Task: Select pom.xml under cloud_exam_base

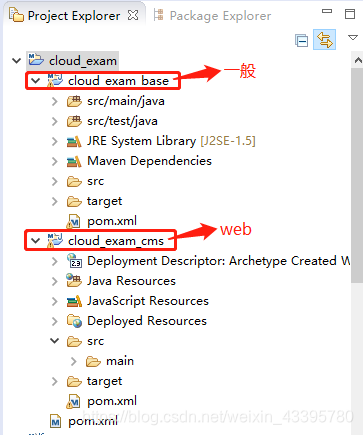Action: [112, 221]
